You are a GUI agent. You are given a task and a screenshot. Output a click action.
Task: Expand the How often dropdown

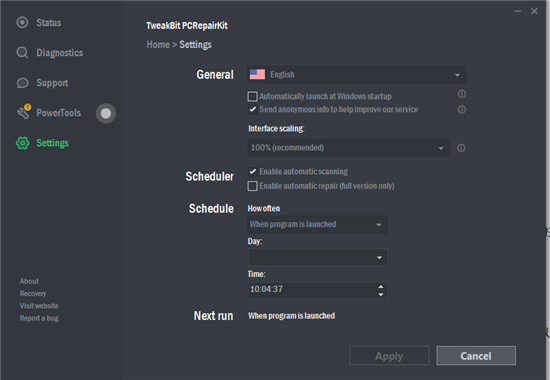317,224
